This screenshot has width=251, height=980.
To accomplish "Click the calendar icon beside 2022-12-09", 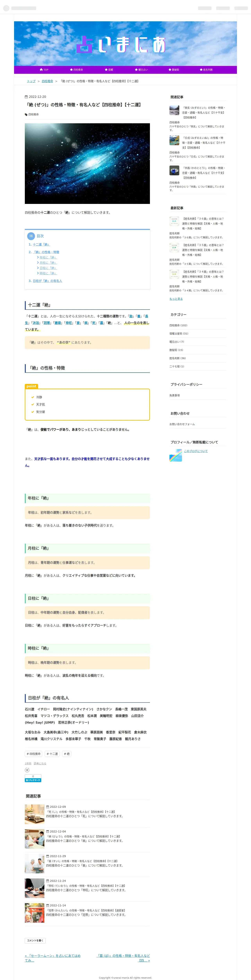I will tap(48, 807).
